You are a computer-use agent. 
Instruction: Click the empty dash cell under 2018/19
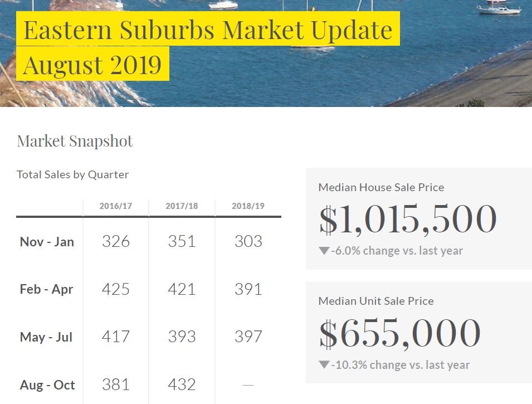pos(248,385)
